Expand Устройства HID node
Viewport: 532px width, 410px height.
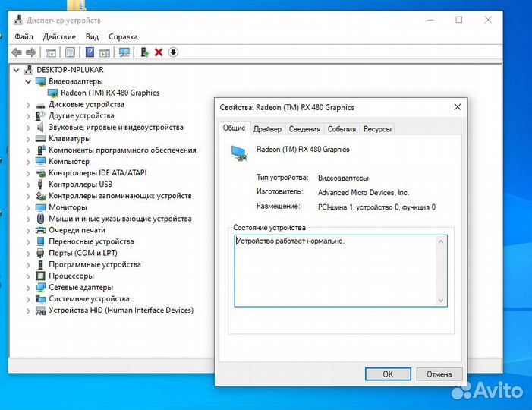(x=28, y=311)
